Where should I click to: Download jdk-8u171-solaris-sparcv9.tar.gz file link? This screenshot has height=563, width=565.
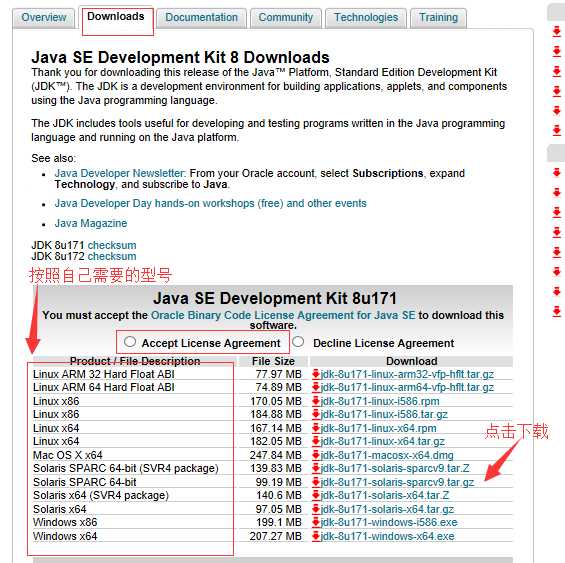click(397, 482)
